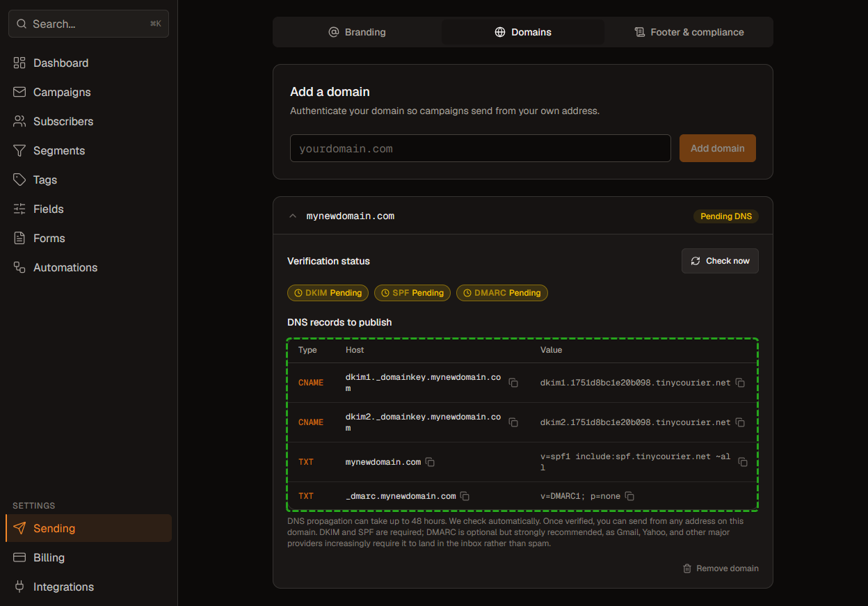This screenshot has width=868, height=606.
Task: Copy the dkim2._domainkey host value
Action: click(x=513, y=422)
